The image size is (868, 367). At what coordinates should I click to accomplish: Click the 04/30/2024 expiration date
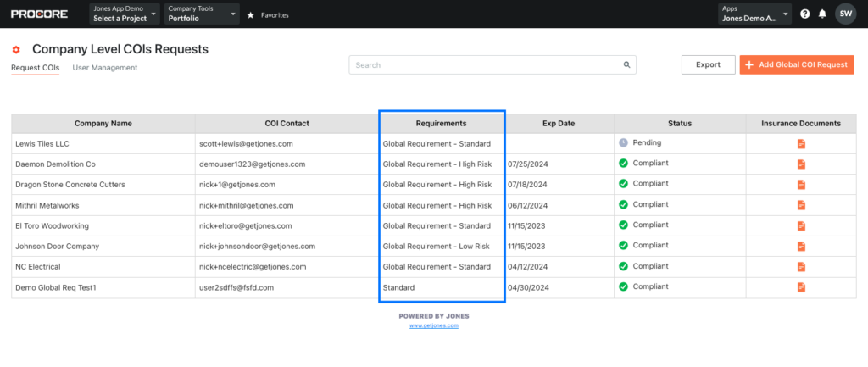coord(527,287)
